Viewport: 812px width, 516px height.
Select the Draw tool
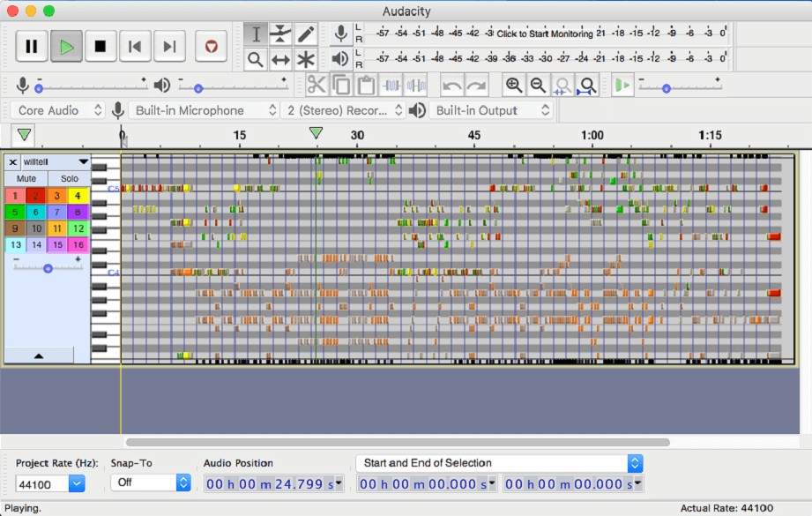click(305, 33)
